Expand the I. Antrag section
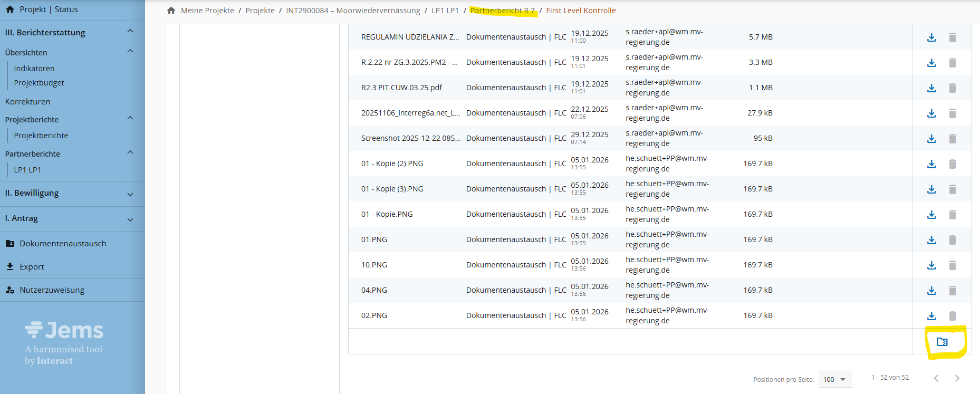 pyautogui.click(x=130, y=219)
